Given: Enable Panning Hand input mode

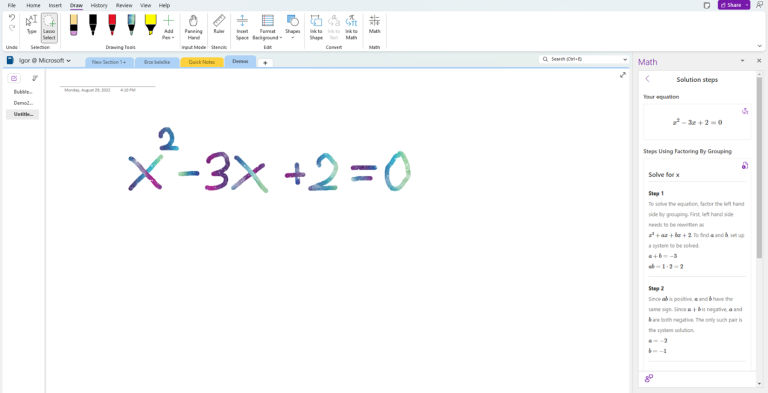Looking at the screenshot, I should coord(193,27).
